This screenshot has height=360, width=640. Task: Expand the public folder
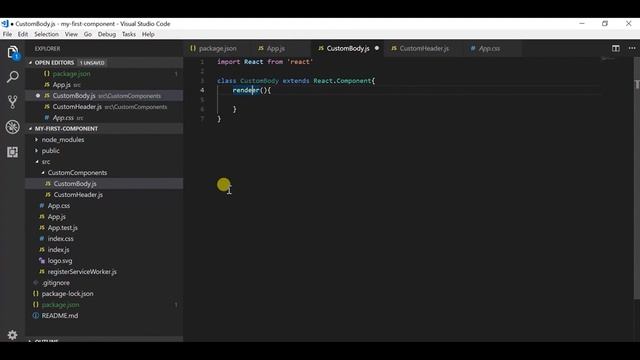click(x=50, y=151)
